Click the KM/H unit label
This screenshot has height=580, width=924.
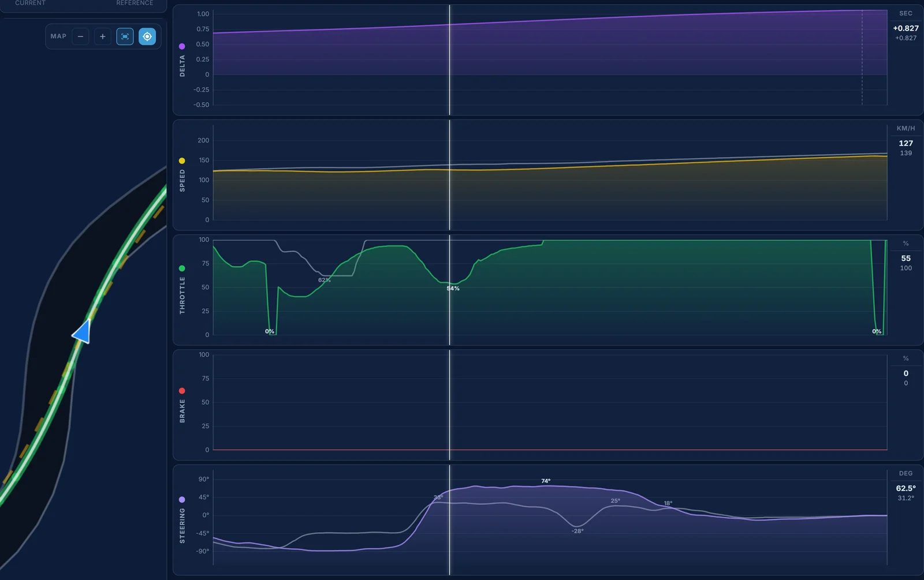(x=906, y=128)
